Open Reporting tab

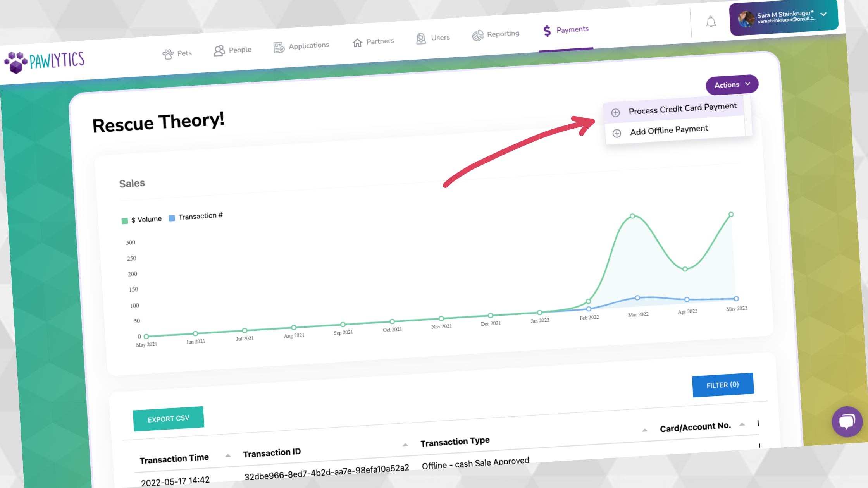pos(496,35)
